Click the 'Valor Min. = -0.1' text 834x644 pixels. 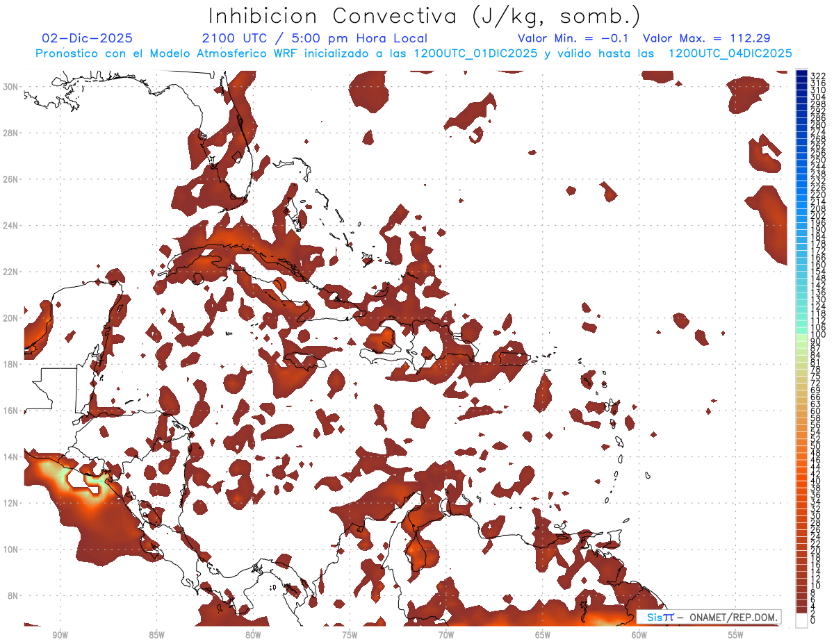[x=574, y=38]
